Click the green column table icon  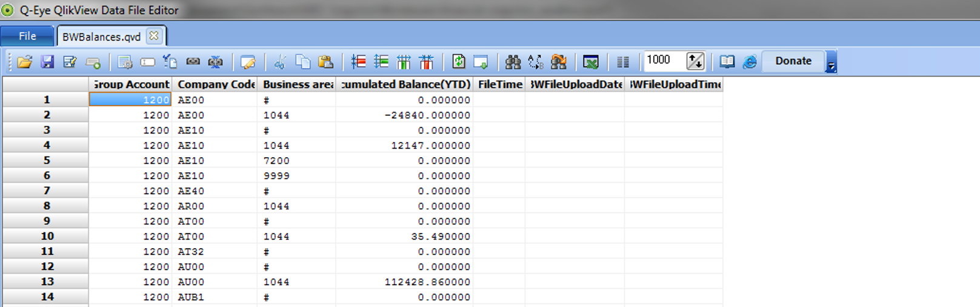click(x=404, y=61)
